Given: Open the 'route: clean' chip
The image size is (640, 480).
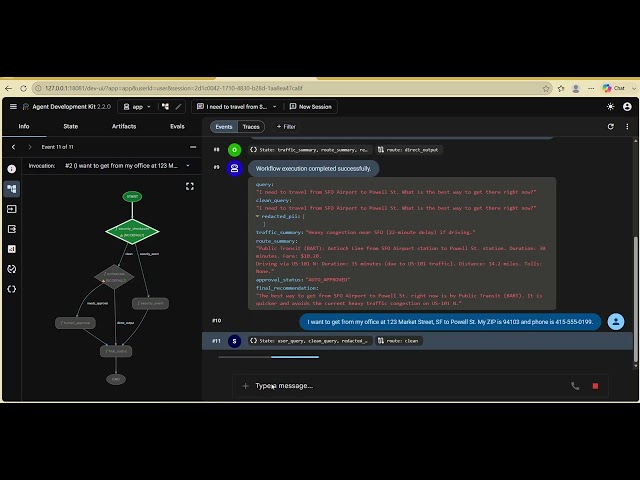Looking at the screenshot, I should coord(398,341).
